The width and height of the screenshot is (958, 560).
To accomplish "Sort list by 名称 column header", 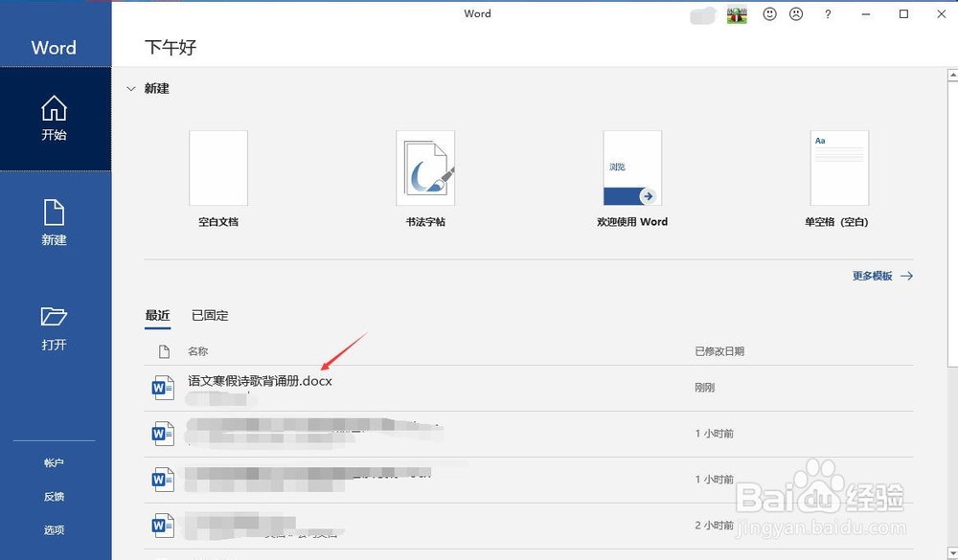I will [198, 351].
